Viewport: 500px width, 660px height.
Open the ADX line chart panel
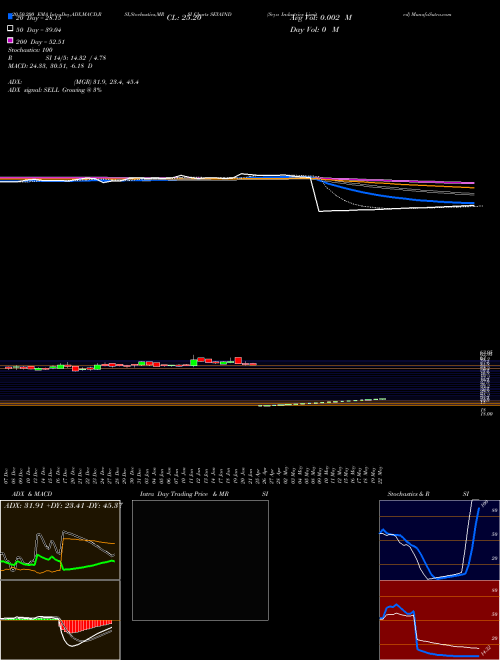point(60,540)
